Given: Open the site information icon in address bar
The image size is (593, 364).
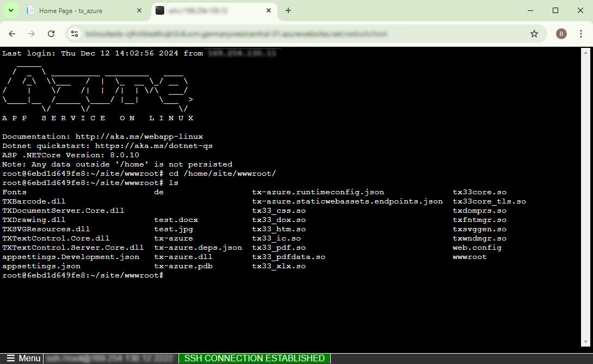Looking at the screenshot, I should coord(73,33).
